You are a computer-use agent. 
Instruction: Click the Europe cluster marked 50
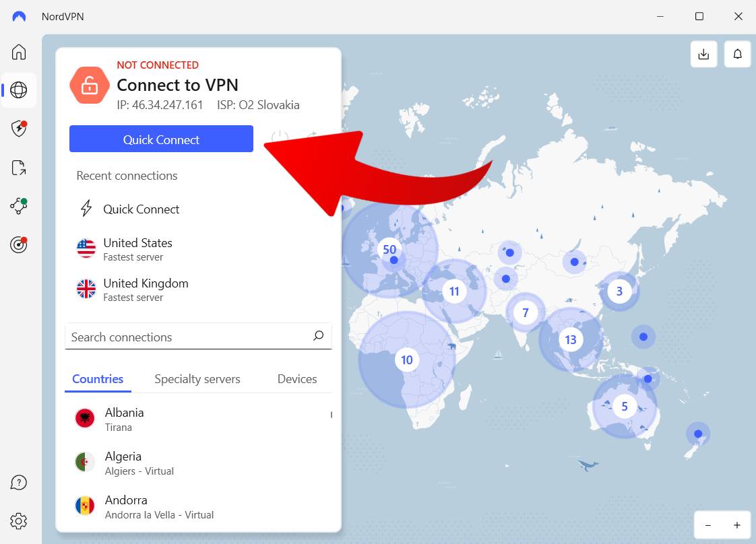(389, 249)
